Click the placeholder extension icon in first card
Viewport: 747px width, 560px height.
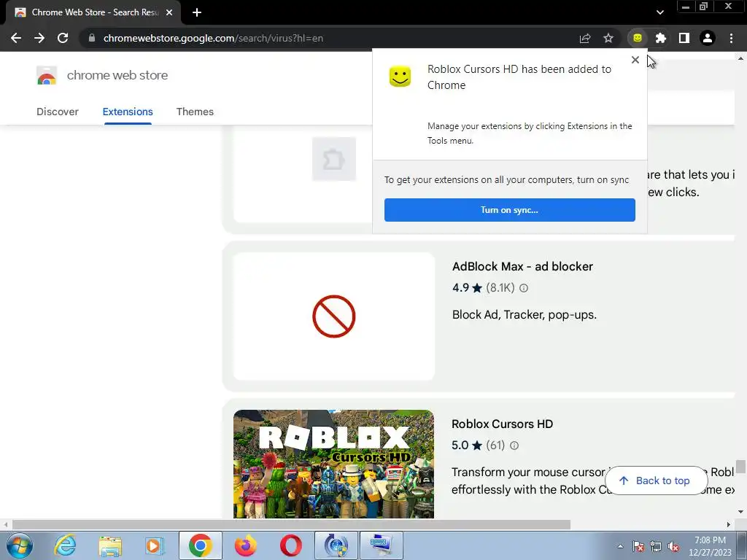[x=334, y=159]
